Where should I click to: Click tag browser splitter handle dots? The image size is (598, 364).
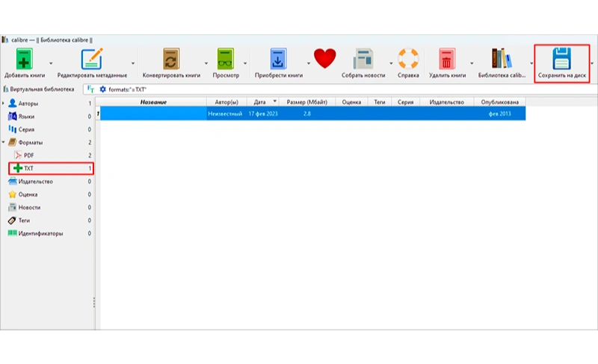point(94,302)
